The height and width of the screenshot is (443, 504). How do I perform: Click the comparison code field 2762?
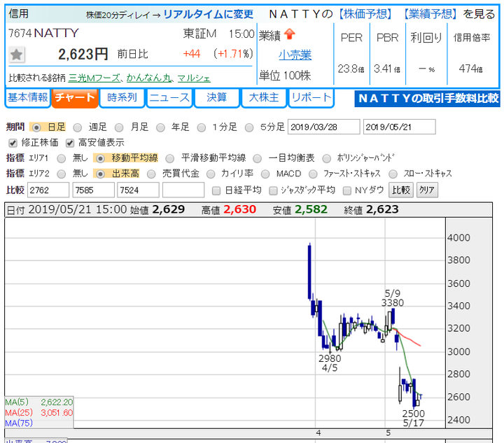pyautogui.click(x=48, y=190)
